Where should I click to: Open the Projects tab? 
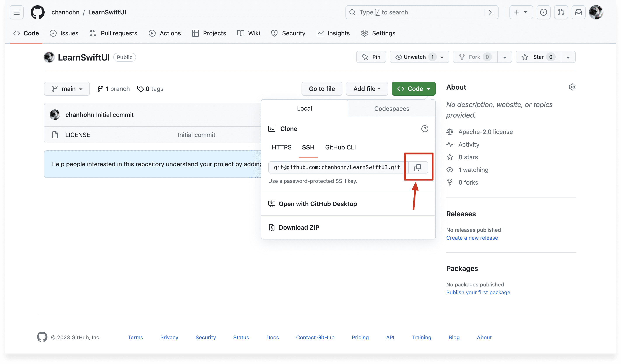point(209,33)
